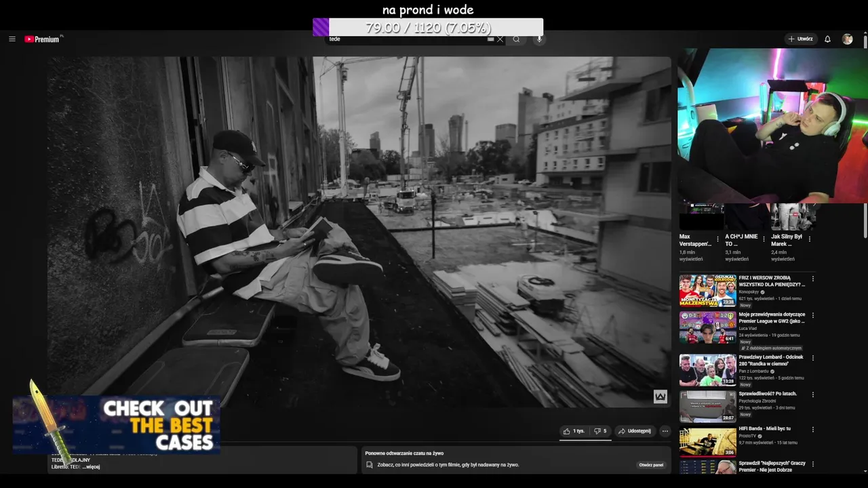
Task: Open the notifications bell
Action: tap(827, 39)
